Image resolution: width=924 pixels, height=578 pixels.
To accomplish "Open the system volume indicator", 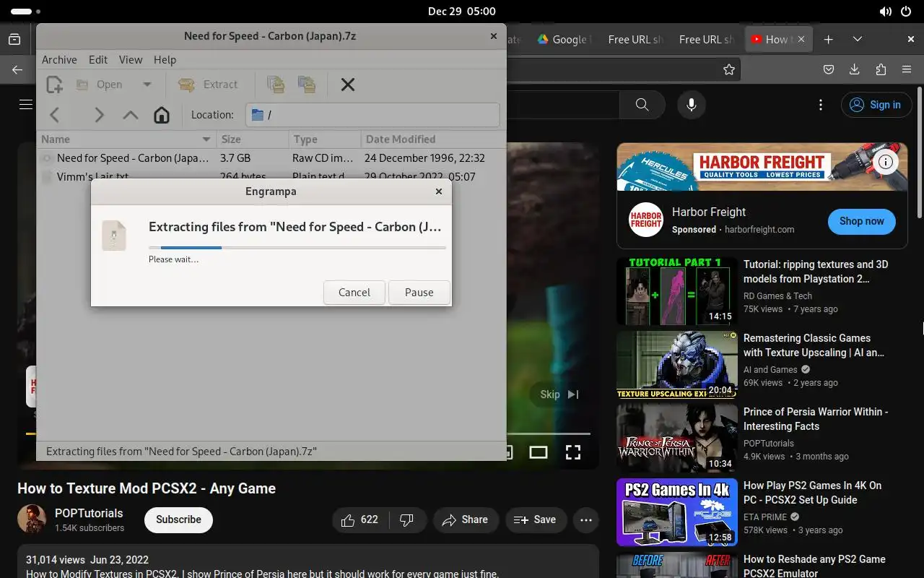I will (x=885, y=12).
